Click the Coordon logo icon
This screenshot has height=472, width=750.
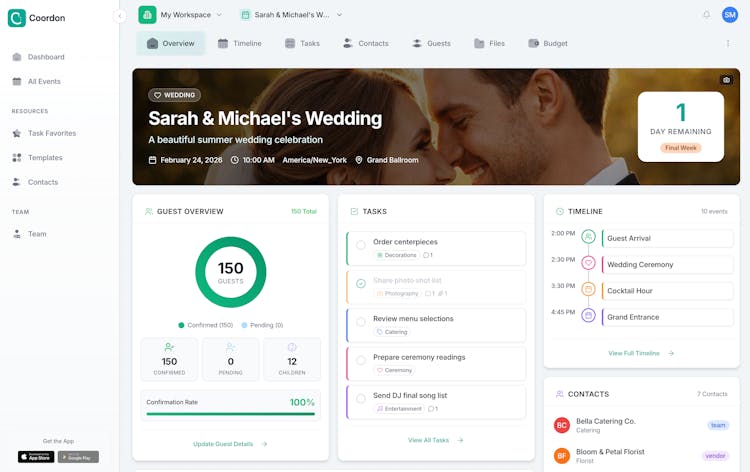16,18
